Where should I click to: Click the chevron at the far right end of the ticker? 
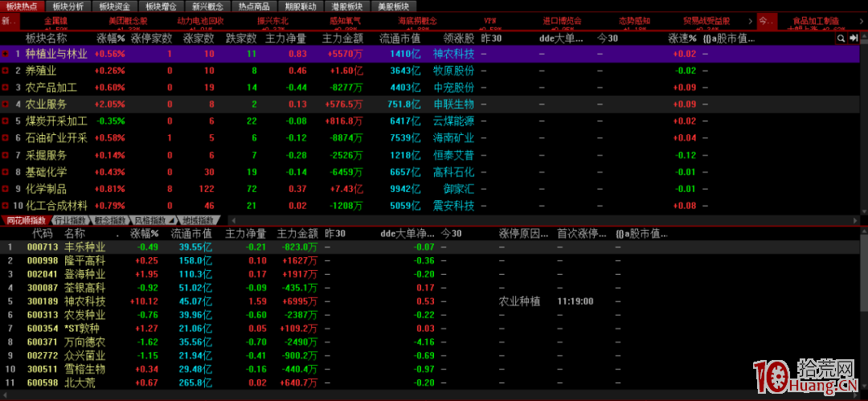[x=863, y=21]
